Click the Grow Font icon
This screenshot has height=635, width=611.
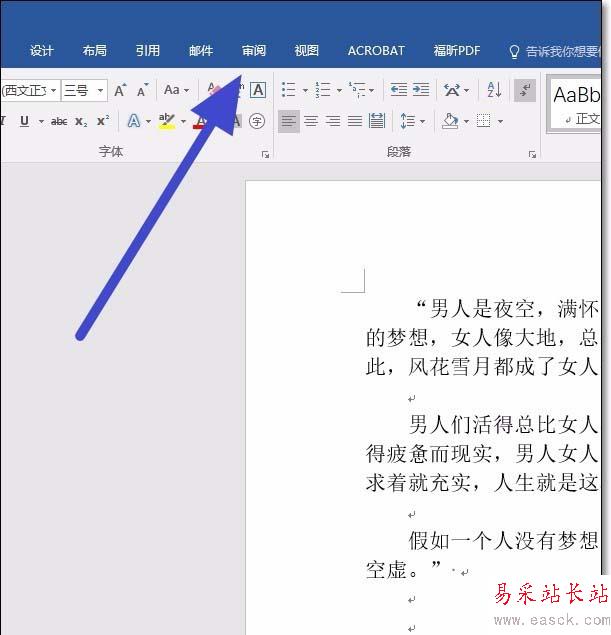(x=120, y=90)
